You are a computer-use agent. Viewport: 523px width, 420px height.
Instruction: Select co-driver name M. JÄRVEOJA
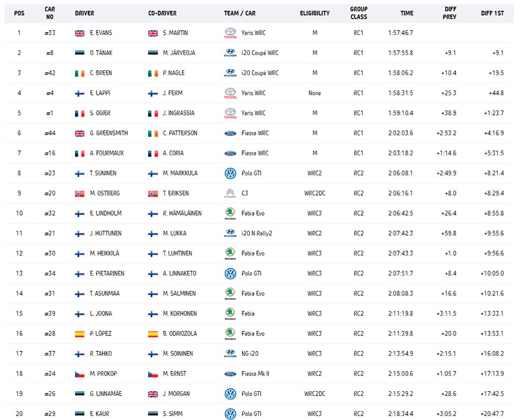(x=179, y=53)
